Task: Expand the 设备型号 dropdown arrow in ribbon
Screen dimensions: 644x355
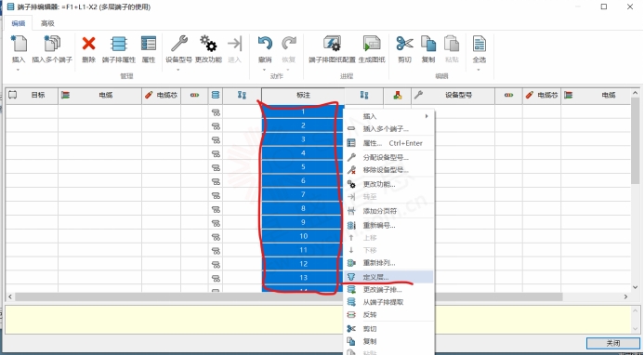Action: tap(178, 70)
